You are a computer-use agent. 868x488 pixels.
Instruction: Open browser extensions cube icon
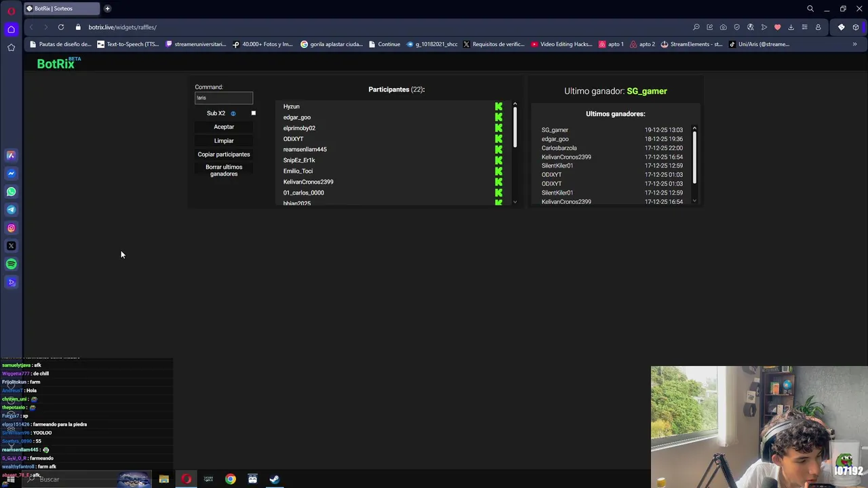click(x=856, y=27)
